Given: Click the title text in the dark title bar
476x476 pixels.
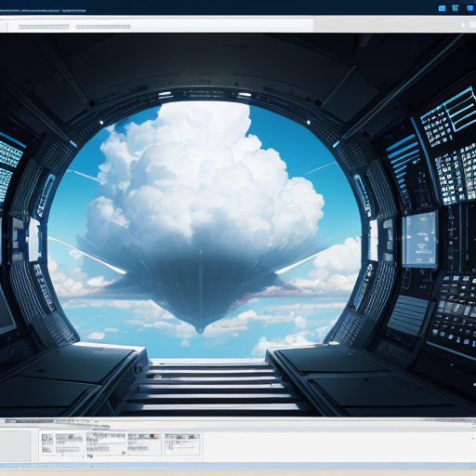Looking at the screenshot, I should [43, 11].
